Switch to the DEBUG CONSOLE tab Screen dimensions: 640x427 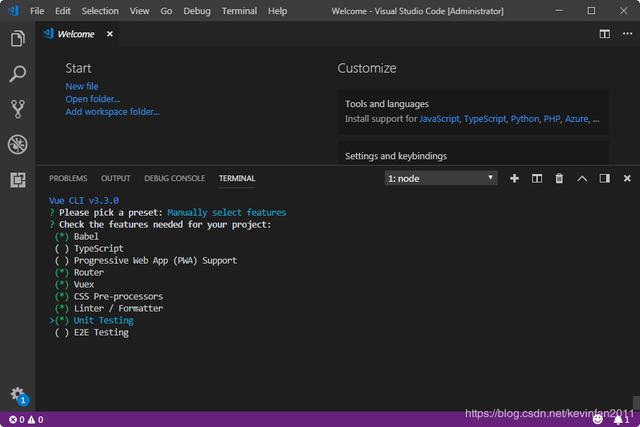click(175, 178)
